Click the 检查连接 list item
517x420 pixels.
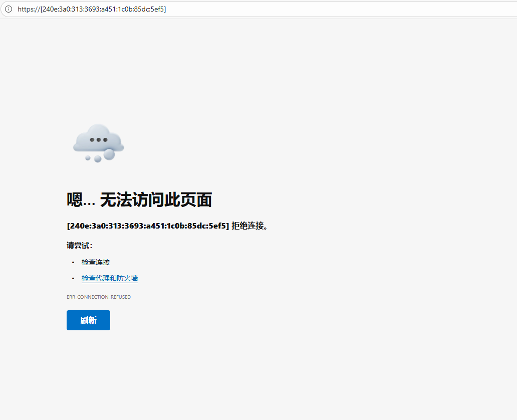(95, 262)
